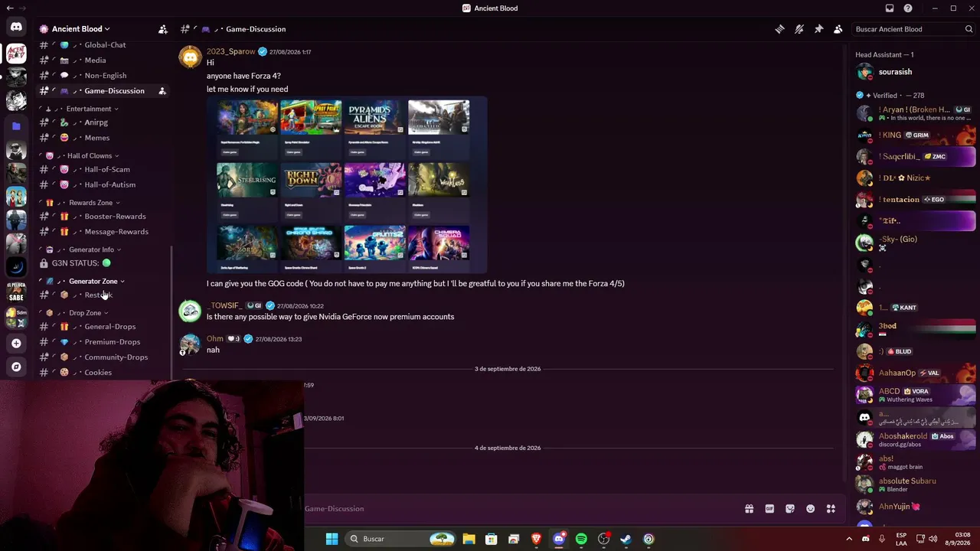Click the Message Game-Discussion text box
Image resolution: width=980 pixels, height=551 pixels.
click(x=521, y=509)
